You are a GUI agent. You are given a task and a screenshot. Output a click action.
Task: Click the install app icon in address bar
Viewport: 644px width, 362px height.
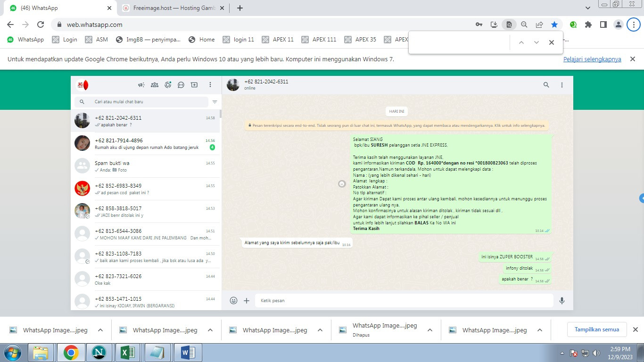tap(494, 25)
